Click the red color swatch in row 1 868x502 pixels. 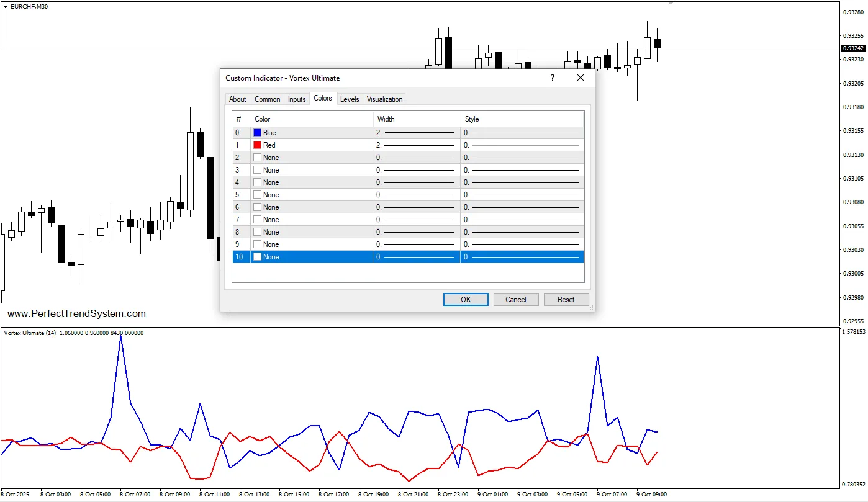tap(257, 145)
